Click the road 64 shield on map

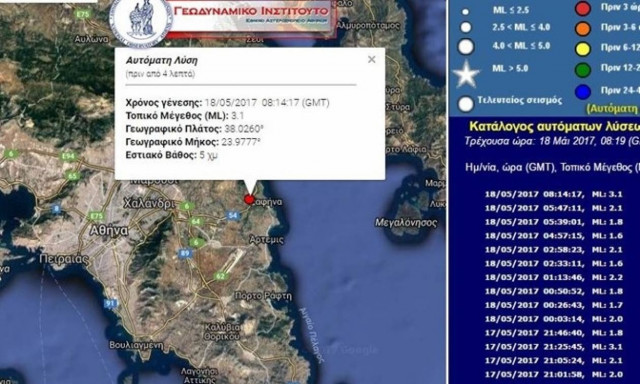(x=196, y=222)
